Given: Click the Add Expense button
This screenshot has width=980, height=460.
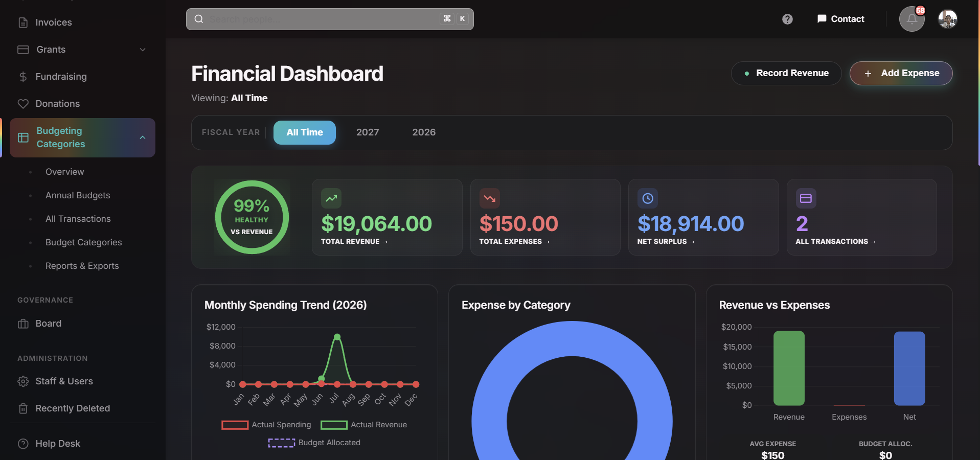Looking at the screenshot, I should 901,74.
